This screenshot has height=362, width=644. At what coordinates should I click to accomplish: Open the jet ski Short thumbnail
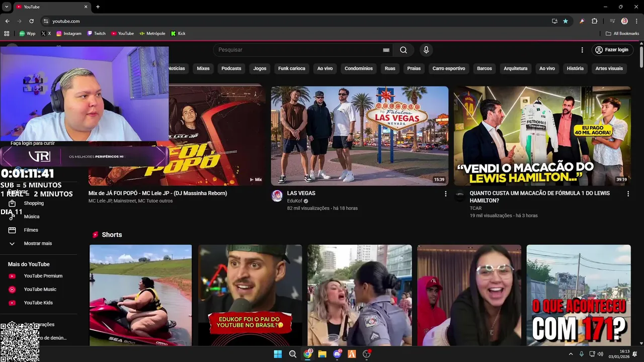click(140, 295)
